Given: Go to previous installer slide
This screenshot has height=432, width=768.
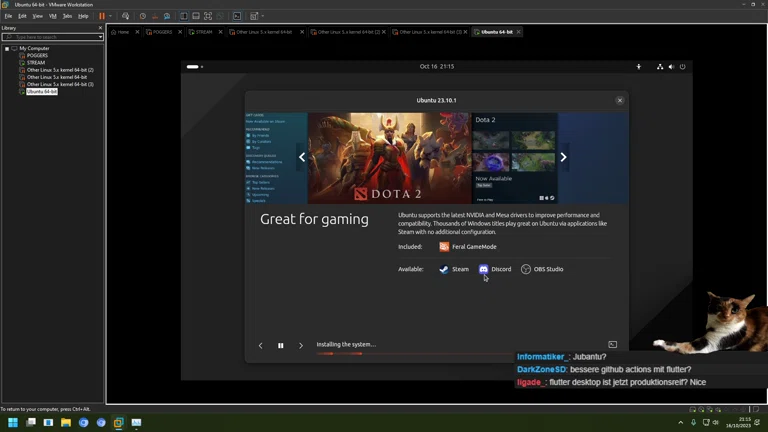Looking at the screenshot, I should click(x=261, y=346).
